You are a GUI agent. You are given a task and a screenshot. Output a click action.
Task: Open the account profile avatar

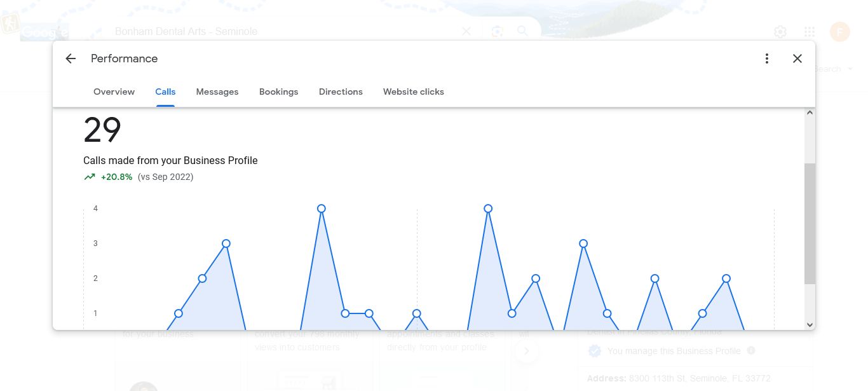[840, 32]
